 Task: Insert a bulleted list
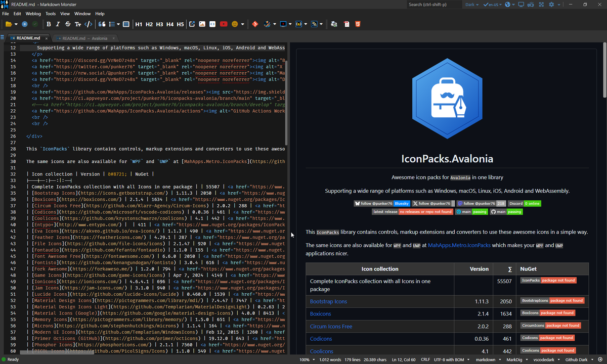click(x=112, y=24)
